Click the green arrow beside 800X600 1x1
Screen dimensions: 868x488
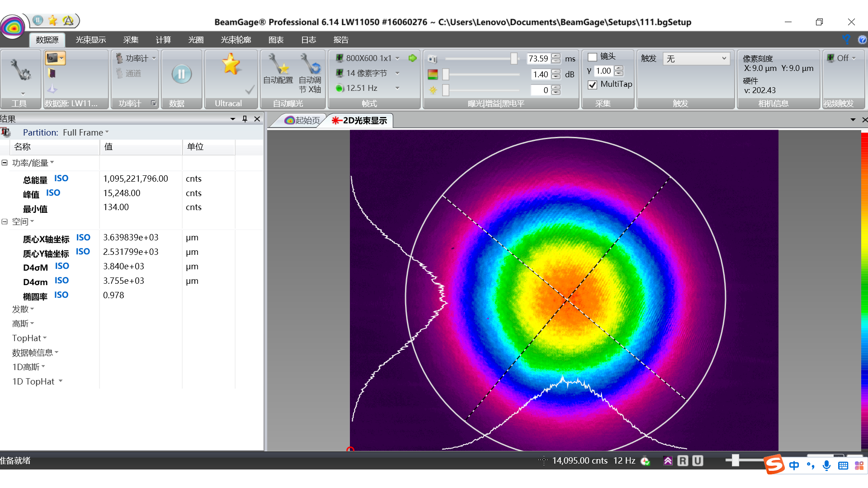412,58
